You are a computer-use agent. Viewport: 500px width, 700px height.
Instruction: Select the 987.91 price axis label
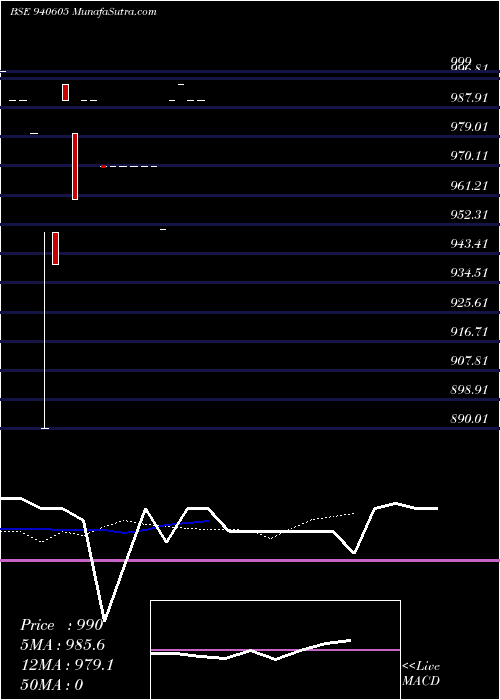(469, 98)
